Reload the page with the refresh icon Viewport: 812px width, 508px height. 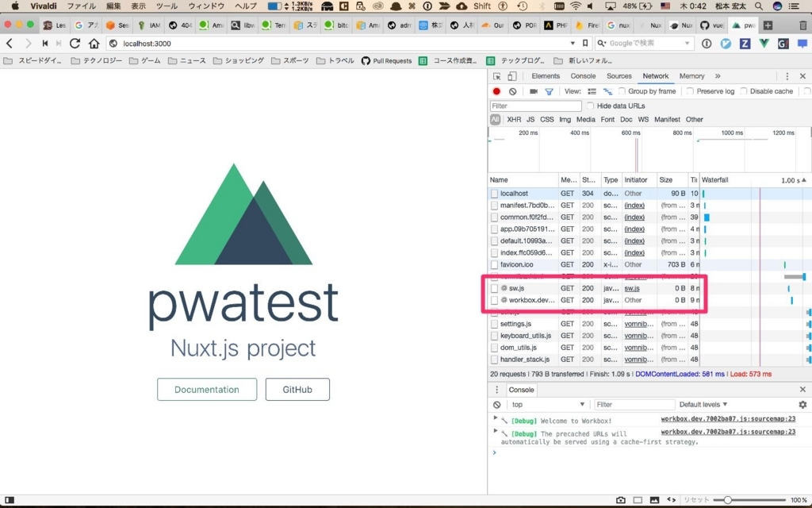[x=75, y=44]
